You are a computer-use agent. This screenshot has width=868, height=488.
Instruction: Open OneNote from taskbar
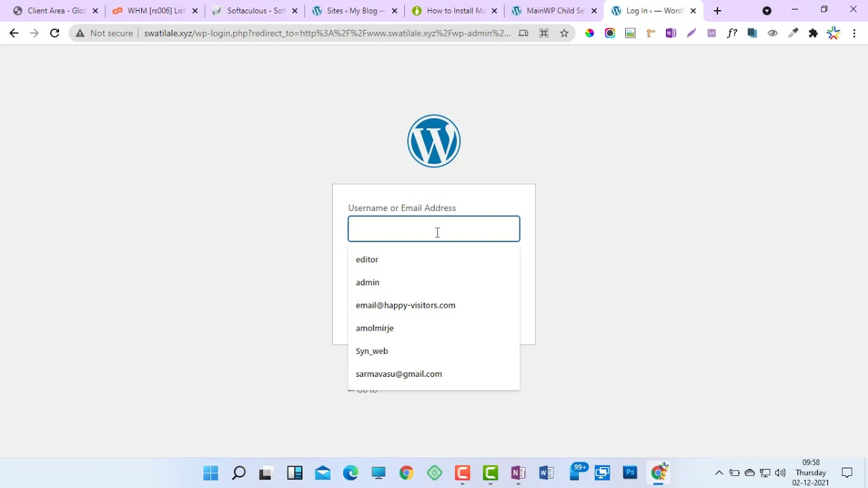point(518,473)
